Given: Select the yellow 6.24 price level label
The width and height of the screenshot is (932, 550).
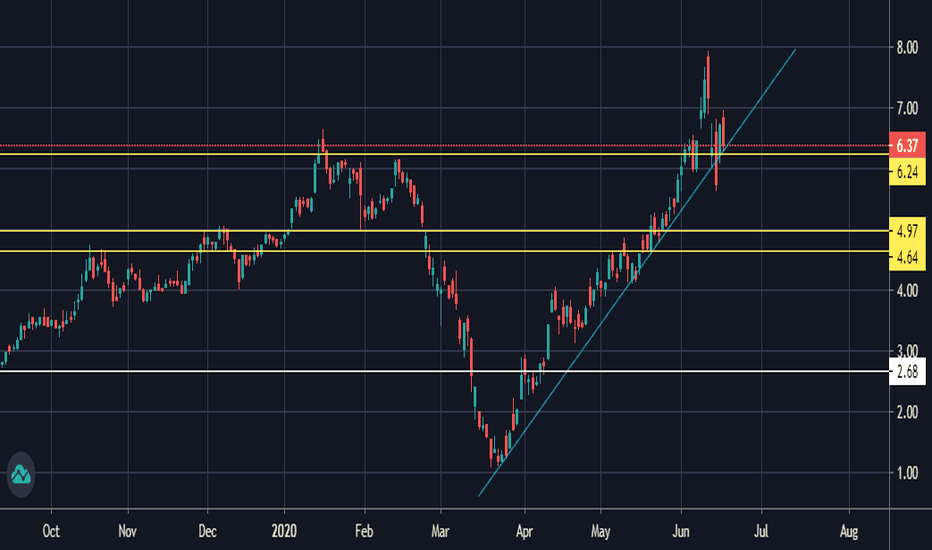Looking at the screenshot, I should click(907, 172).
